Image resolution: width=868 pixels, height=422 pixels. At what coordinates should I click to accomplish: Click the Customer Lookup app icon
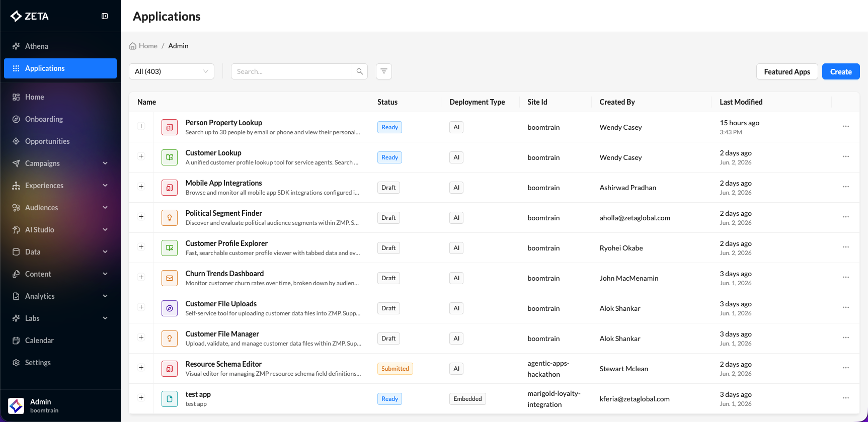pyautogui.click(x=170, y=157)
